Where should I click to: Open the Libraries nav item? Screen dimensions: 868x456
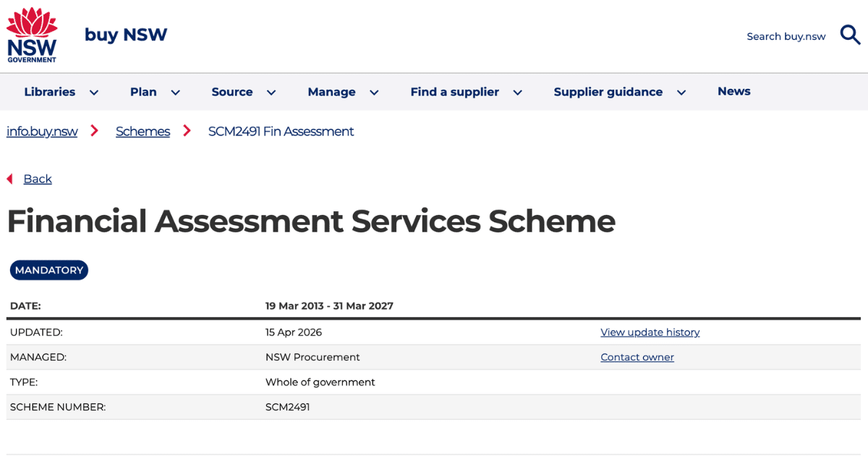tap(50, 92)
